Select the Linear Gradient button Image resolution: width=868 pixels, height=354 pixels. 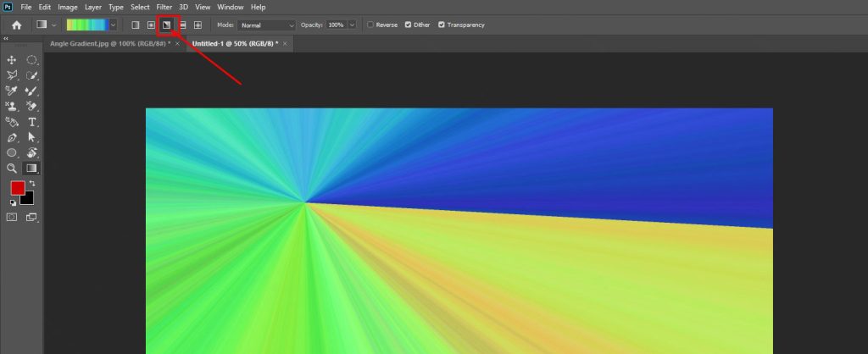pos(136,25)
